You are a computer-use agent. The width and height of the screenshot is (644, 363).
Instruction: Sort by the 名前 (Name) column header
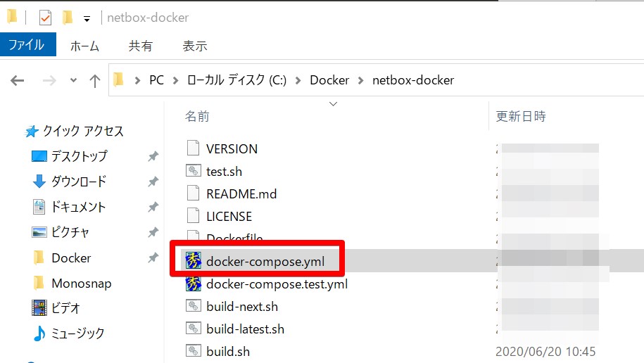pos(197,116)
